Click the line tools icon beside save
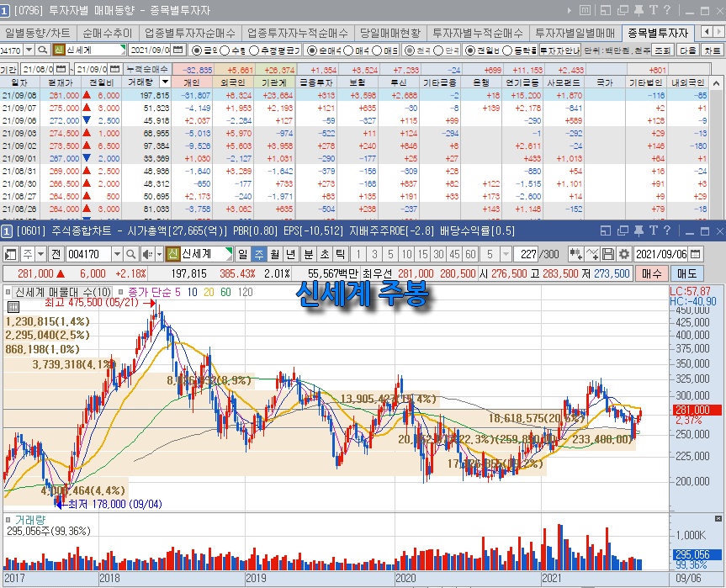This screenshot has height=588, width=726. (x=592, y=254)
